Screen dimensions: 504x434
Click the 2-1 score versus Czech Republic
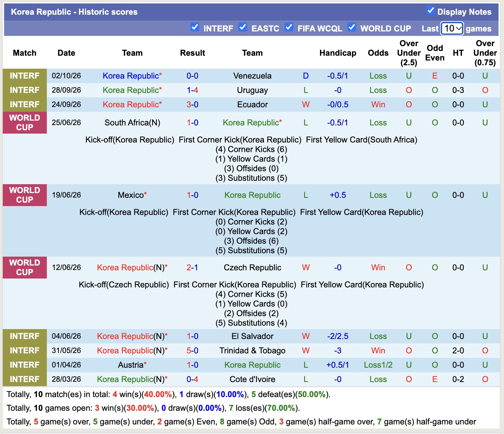coord(192,268)
